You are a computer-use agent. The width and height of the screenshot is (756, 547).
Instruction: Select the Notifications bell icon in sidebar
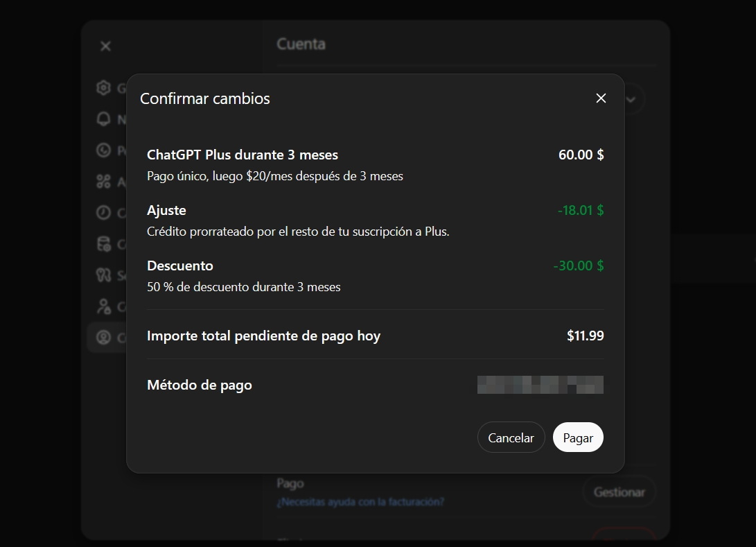104,119
